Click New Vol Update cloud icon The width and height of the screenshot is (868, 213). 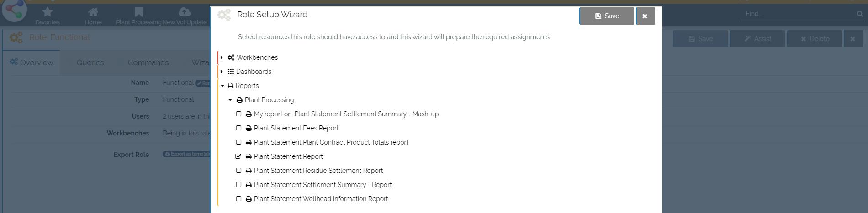[185, 12]
